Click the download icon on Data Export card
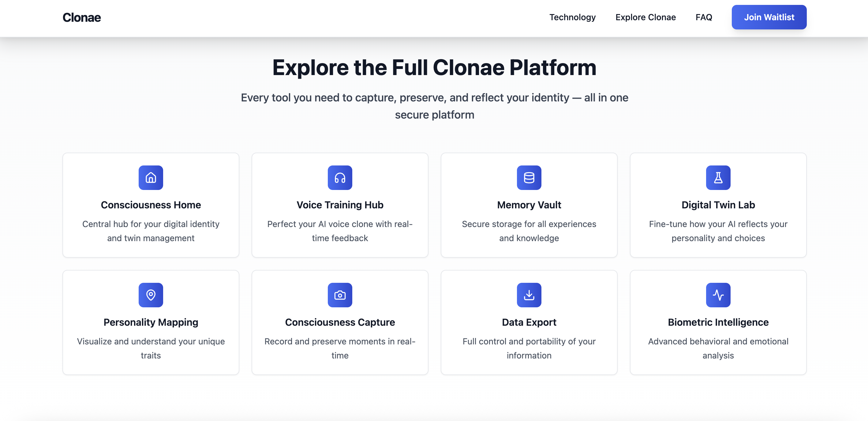This screenshot has width=868, height=421. click(x=529, y=295)
